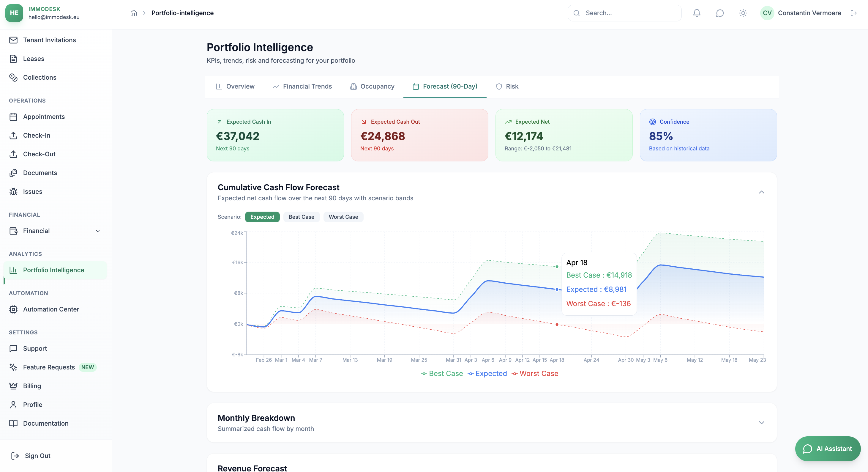Screen dimensions: 868x472
Task: Click the home breadcrumb icon
Action: pyautogui.click(x=133, y=13)
